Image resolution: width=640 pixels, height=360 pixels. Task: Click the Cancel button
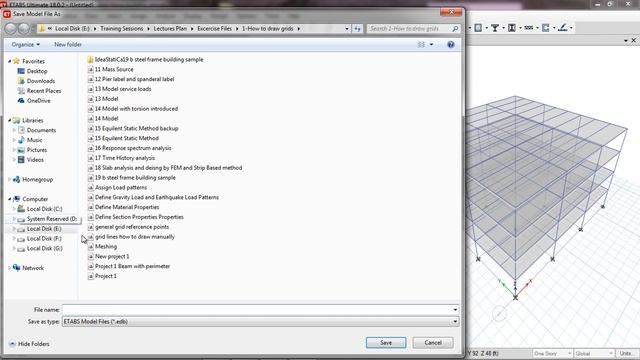pyautogui.click(x=433, y=342)
